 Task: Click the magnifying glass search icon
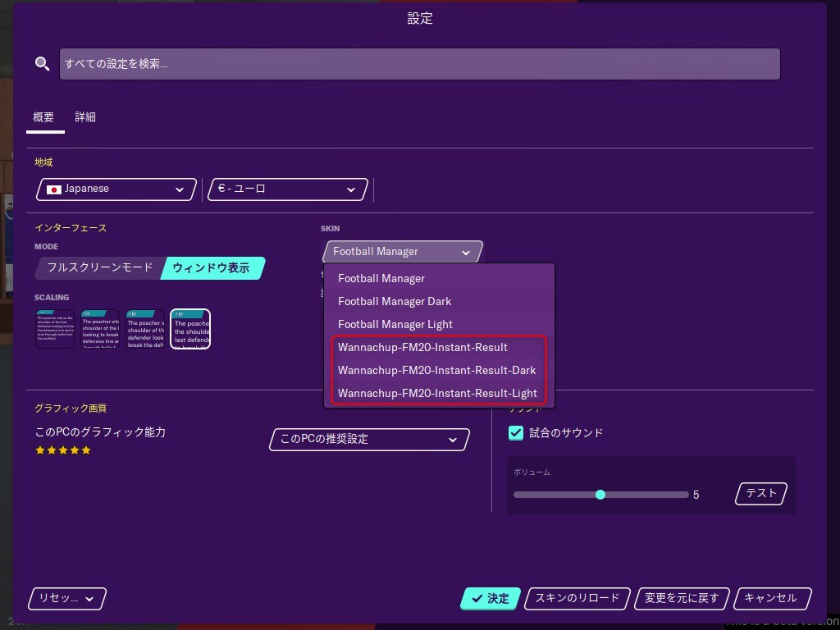click(x=43, y=64)
